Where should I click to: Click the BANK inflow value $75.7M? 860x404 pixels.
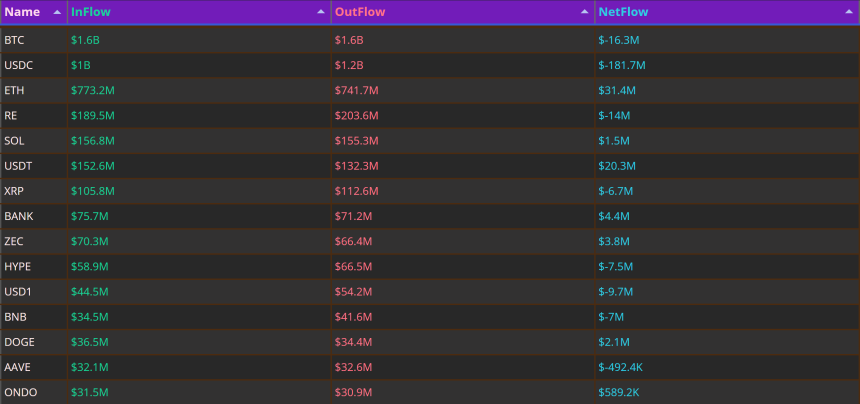point(90,217)
